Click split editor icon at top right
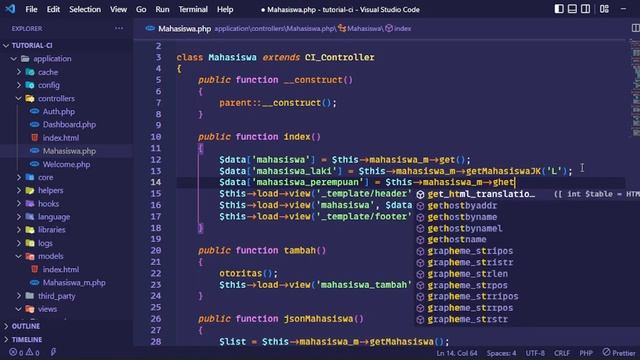The height and width of the screenshot is (360, 640). coord(636,28)
